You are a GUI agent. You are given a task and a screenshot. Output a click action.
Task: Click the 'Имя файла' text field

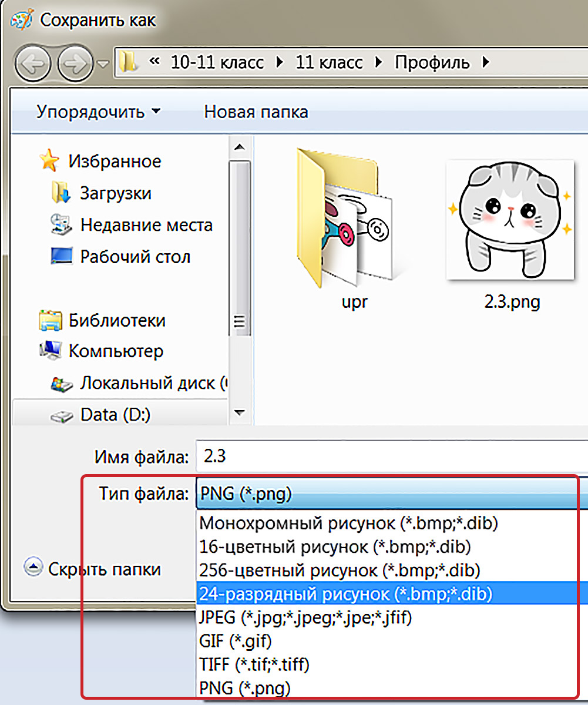click(391, 456)
